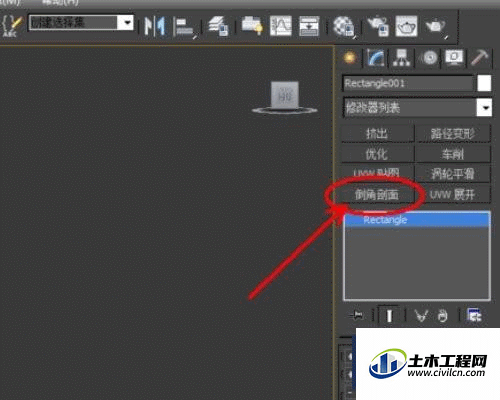Open the Curve Editor
500x400 pixels.
click(x=280, y=26)
